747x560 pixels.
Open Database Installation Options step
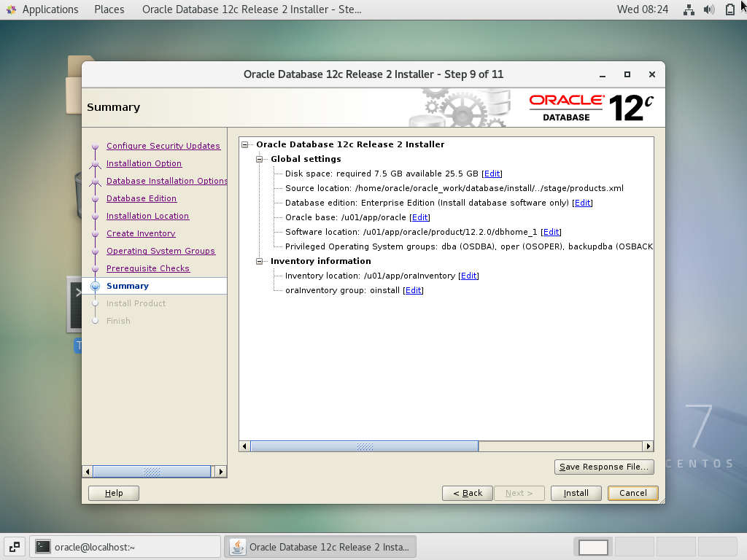pos(166,181)
